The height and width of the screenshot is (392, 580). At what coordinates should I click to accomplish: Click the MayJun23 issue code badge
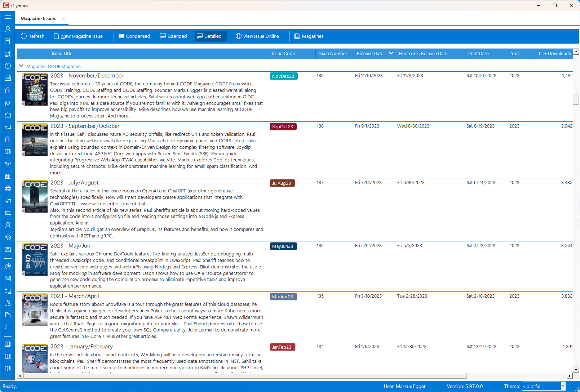[x=283, y=246]
